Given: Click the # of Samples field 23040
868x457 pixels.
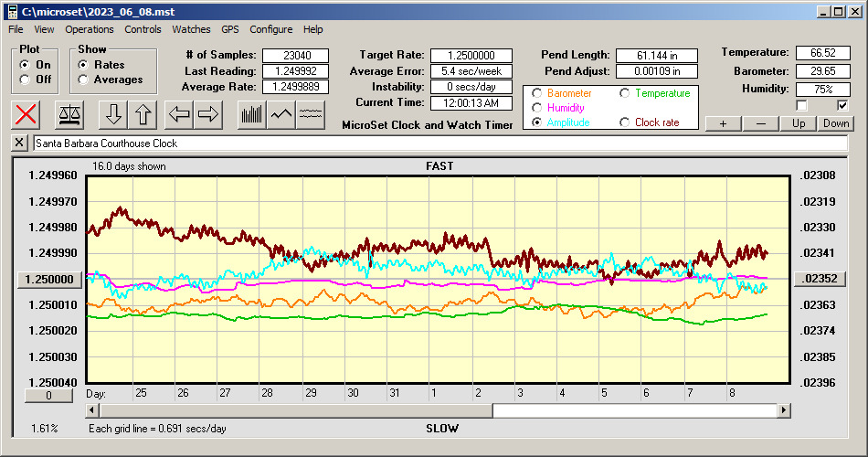Looking at the screenshot, I should [296, 56].
